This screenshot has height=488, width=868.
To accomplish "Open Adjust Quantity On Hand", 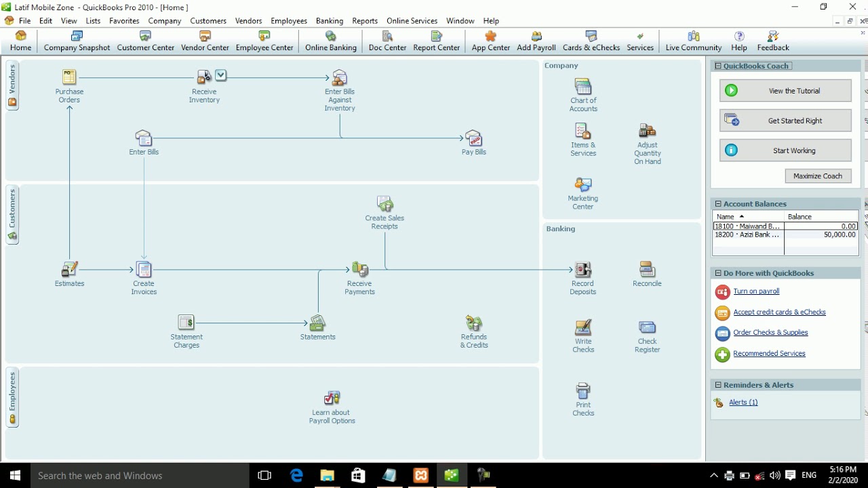I will pos(647,131).
